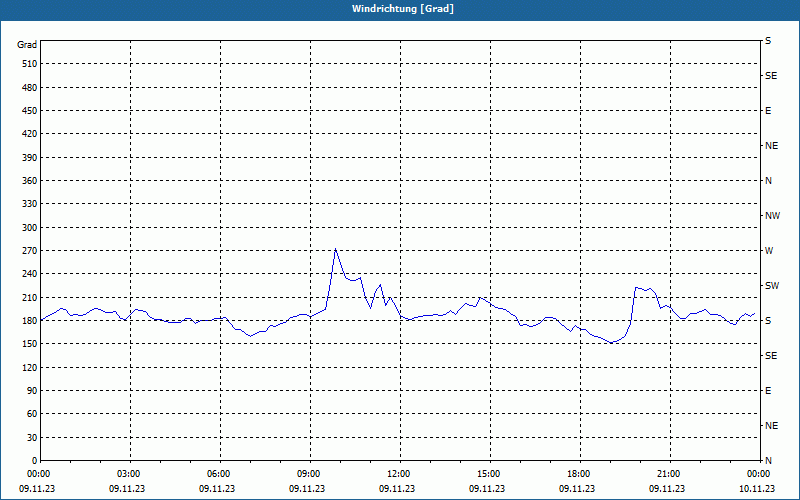Click the SW compass label
The width and height of the screenshot is (800, 500).
point(772,286)
